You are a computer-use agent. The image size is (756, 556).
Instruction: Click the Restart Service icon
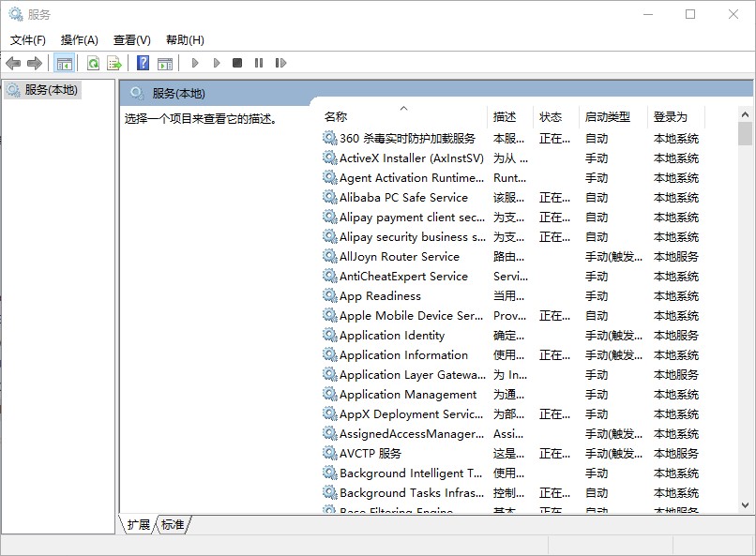click(280, 63)
